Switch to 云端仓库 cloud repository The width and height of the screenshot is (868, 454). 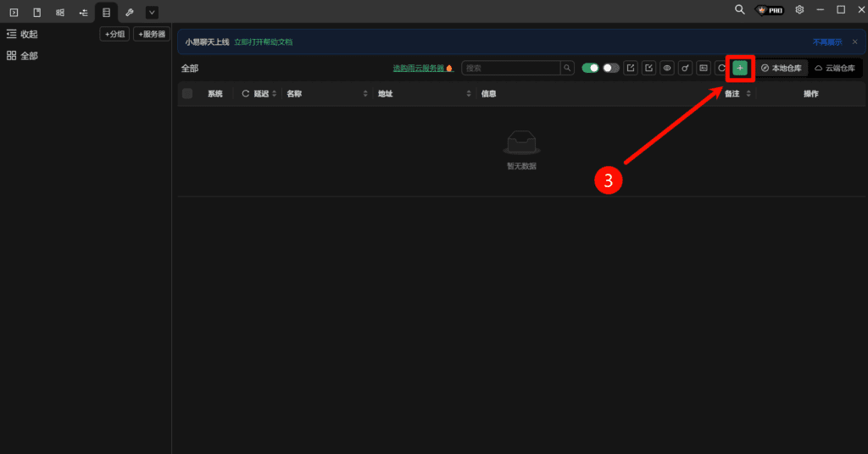point(835,68)
